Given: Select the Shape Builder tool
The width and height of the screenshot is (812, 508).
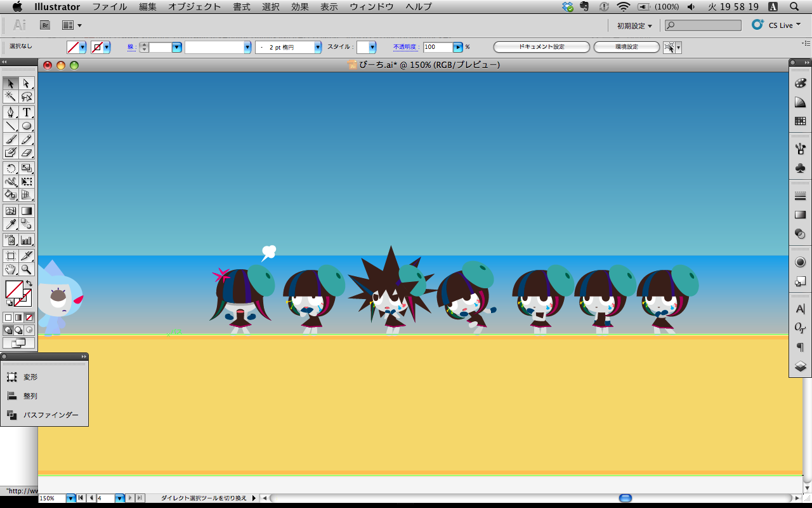Looking at the screenshot, I should click(11, 195).
